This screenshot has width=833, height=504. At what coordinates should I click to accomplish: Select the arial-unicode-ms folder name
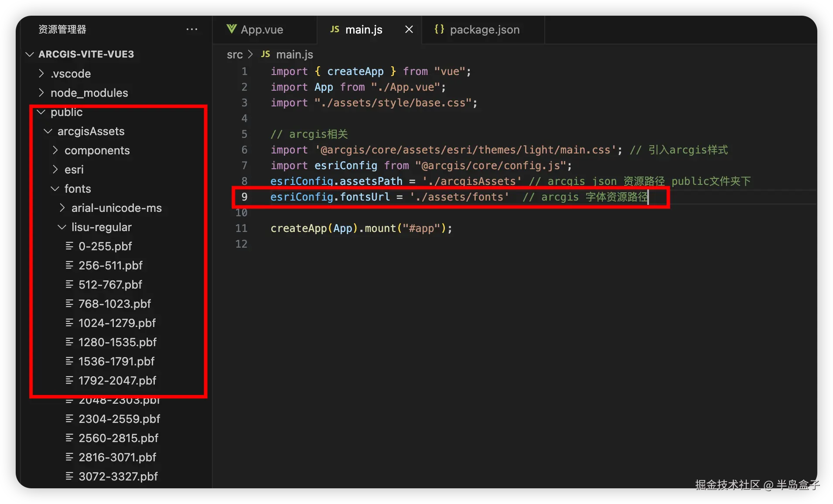click(116, 208)
